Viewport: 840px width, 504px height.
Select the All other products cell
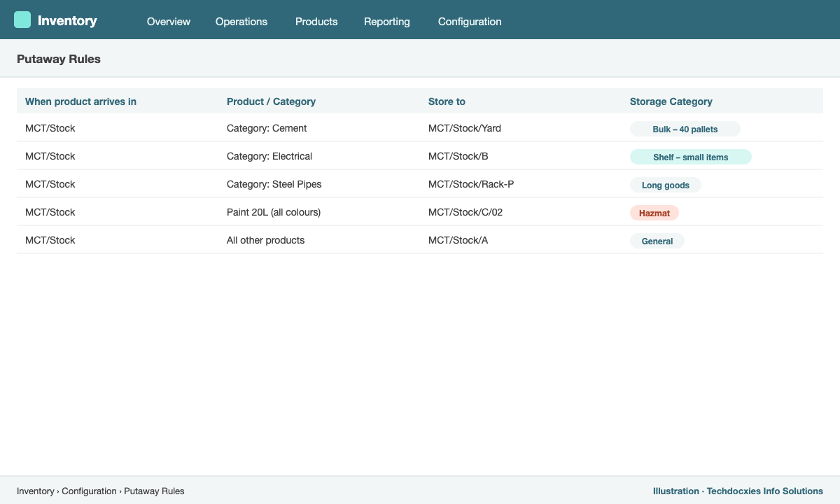(266, 240)
